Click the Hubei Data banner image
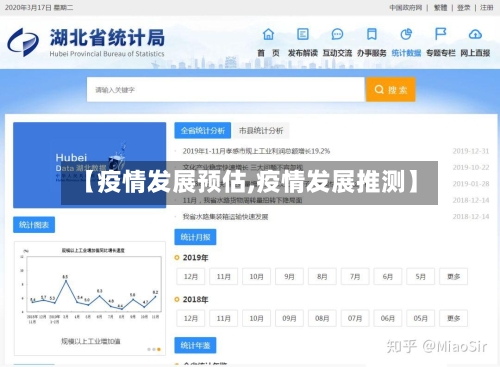Viewport: 500px width, 367px height. click(90, 165)
